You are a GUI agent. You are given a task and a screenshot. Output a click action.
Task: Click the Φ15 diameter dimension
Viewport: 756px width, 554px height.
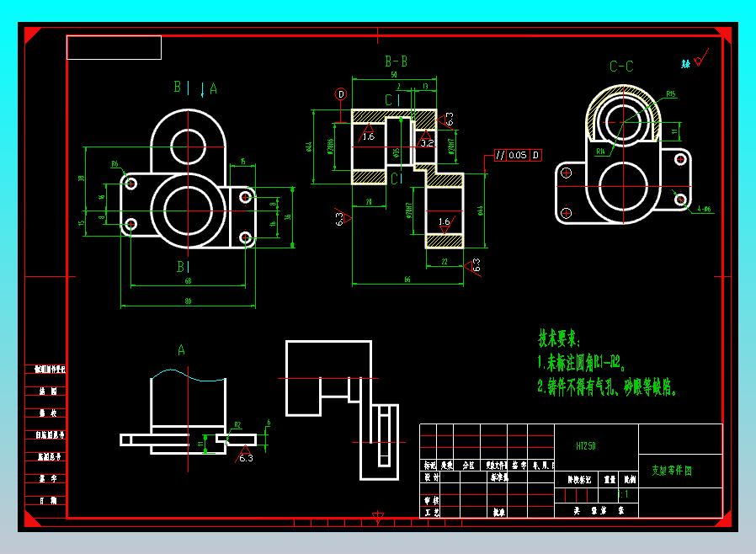coord(397,153)
